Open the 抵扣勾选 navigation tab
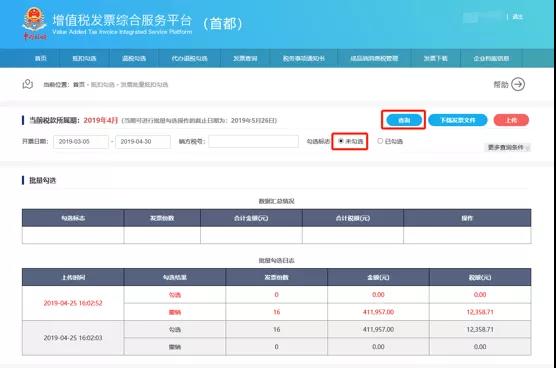 84,58
